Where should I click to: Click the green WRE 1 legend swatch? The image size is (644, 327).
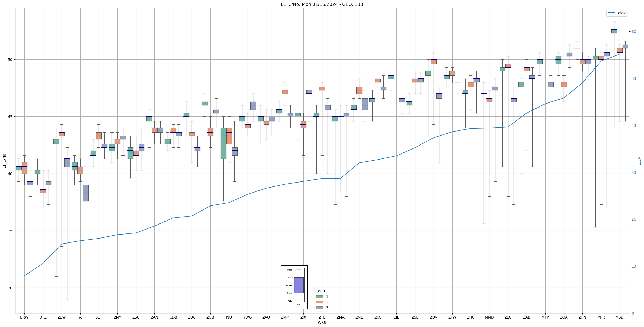tap(319, 297)
